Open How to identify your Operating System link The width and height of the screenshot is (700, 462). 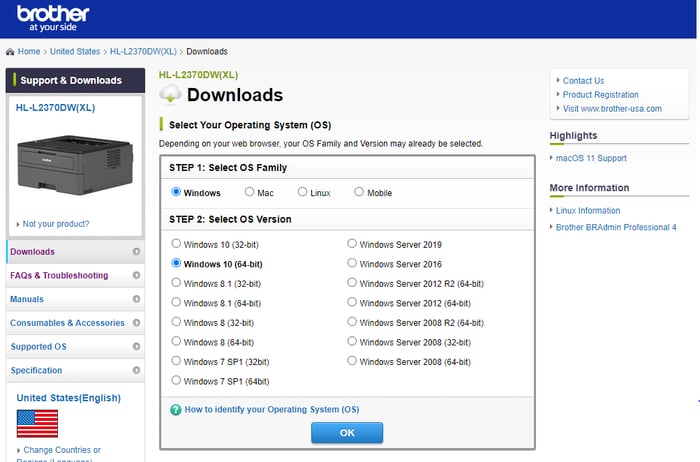point(272,409)
